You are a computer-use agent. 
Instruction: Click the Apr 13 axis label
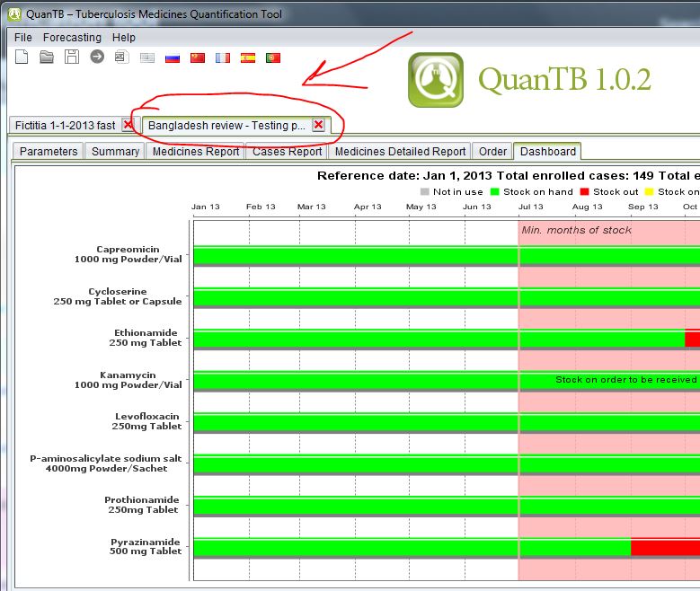click(368, 207)
